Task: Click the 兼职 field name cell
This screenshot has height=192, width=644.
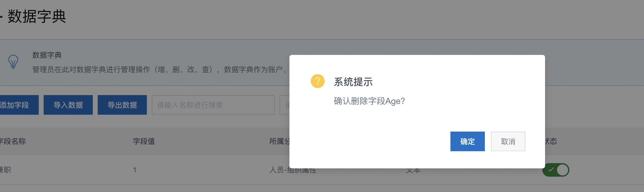Action: pos(6,170)
